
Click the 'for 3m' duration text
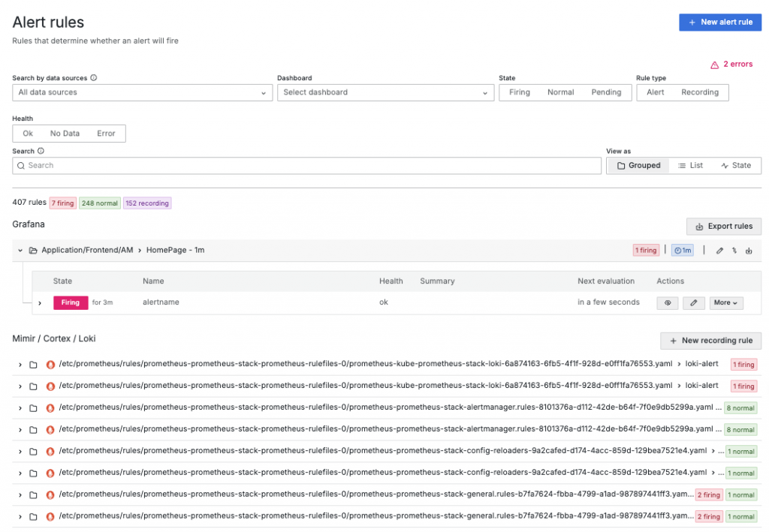[102, 302]
